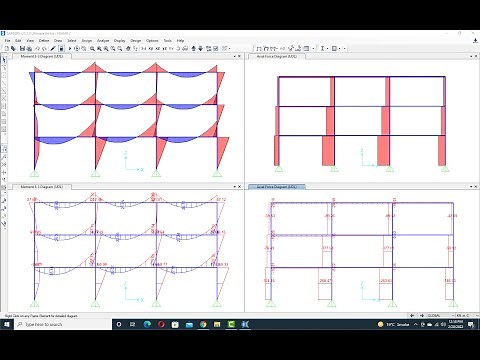Select bottom-right Axial Force Diagram tab
This screenshot has width=480, height=360.
pos(276,187)
